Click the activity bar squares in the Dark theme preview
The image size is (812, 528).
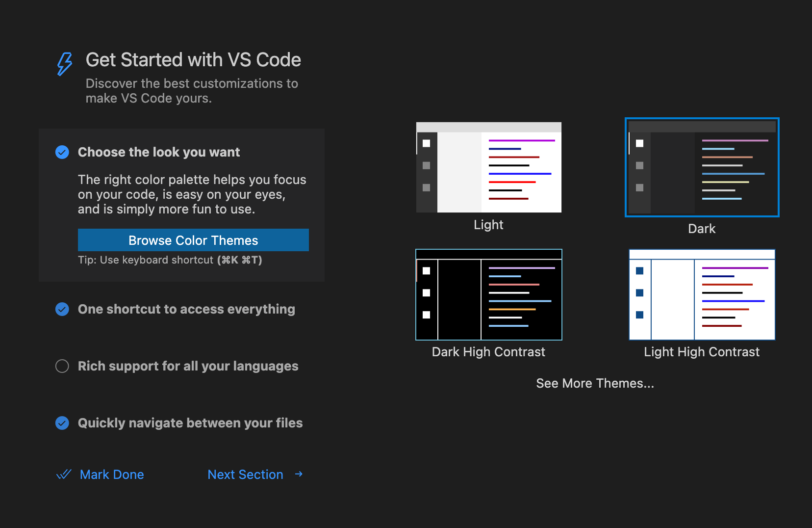coord(639,165)
